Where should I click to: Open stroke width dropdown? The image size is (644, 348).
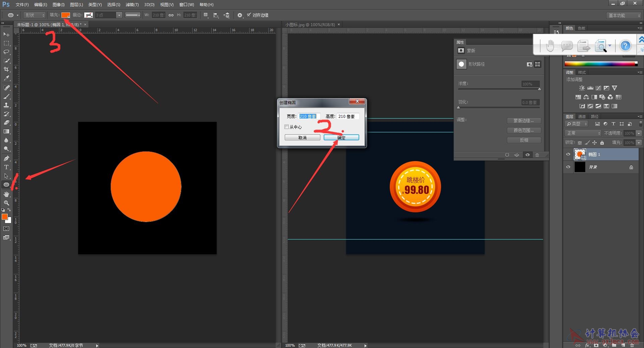click(119, 15)
